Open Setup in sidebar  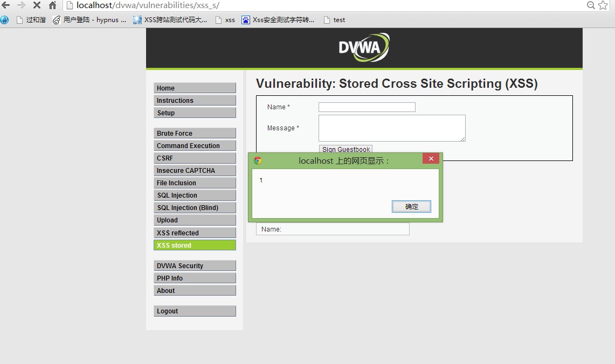[x=195, y=113]
